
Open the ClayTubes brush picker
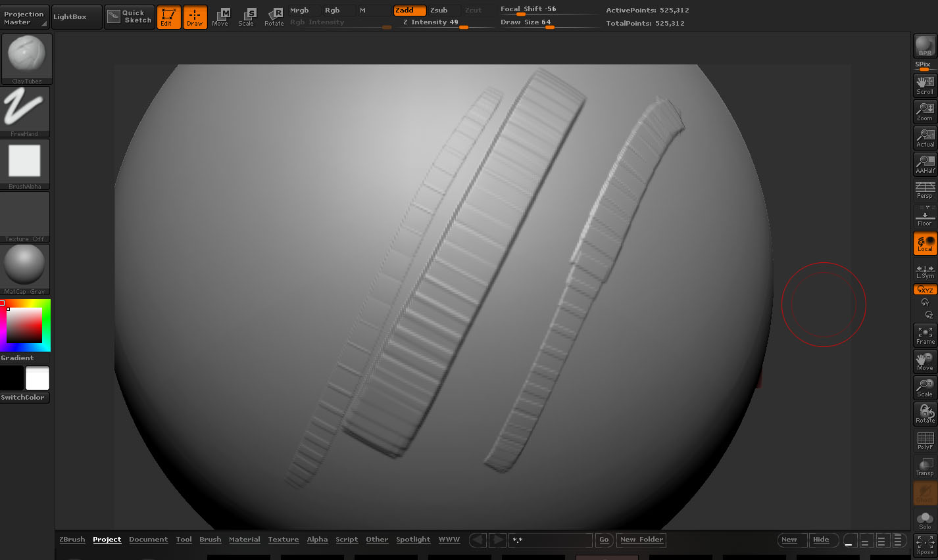[26, 59]
